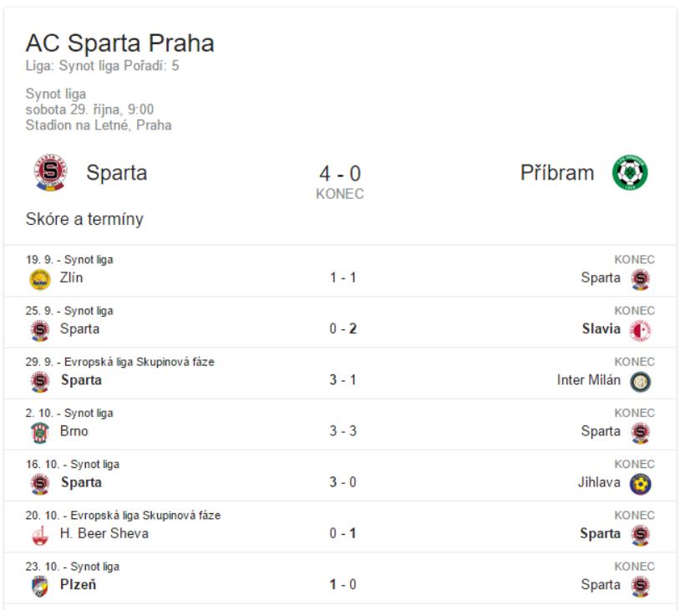Select the Sparta vs Inter Milán 3 - 1 match
Image resolution: width=685 pixels, height=616 pixels.
pos(340,374)
